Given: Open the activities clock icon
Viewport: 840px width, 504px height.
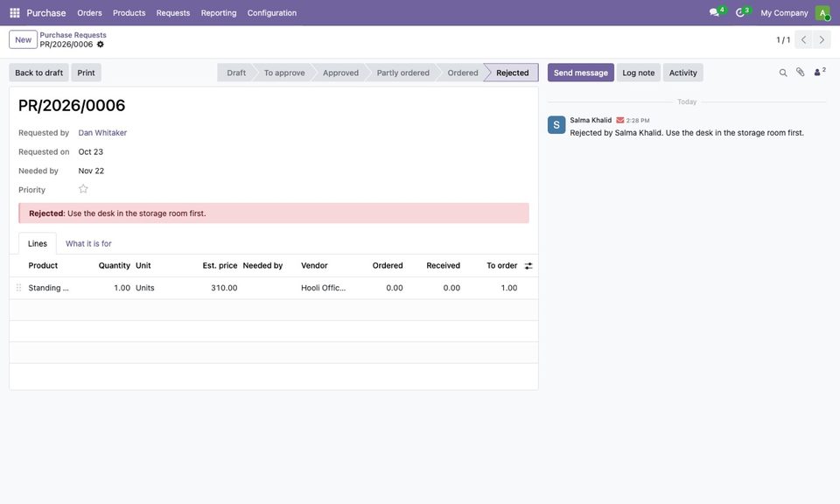Looking at the screenshot, I should 740,12.
